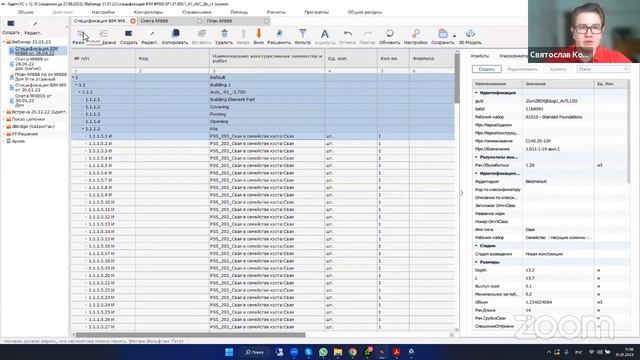Click Редакт. icon in left project panel
The width and height of the screenshot is (640, 360).
pyautogui.click(x=35, y=24)
